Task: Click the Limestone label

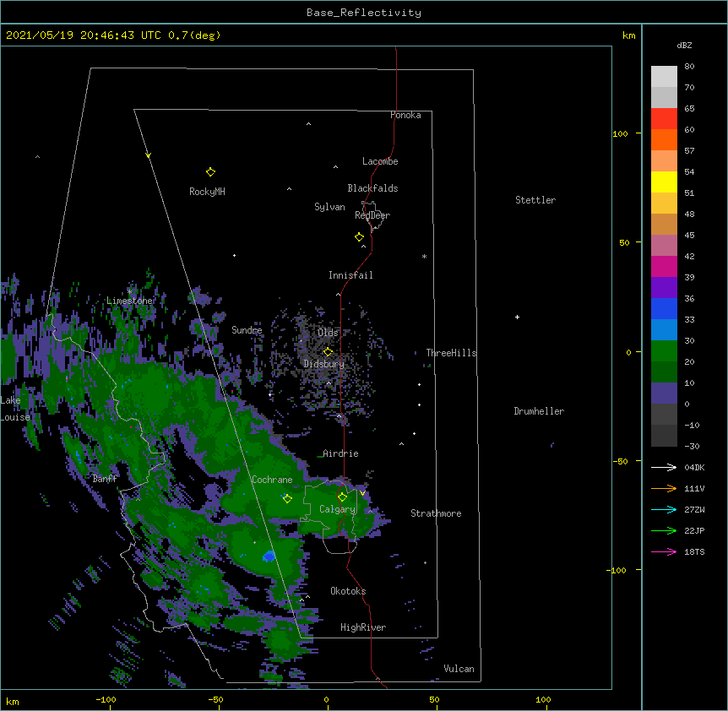Action: (x=129, y=301)
